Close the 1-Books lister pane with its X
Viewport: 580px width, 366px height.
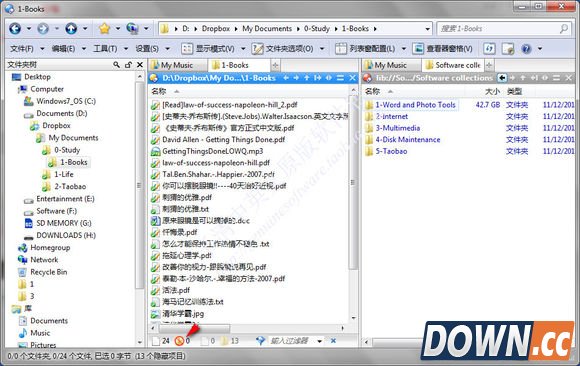pyautogui.click(x=353, y=78)
